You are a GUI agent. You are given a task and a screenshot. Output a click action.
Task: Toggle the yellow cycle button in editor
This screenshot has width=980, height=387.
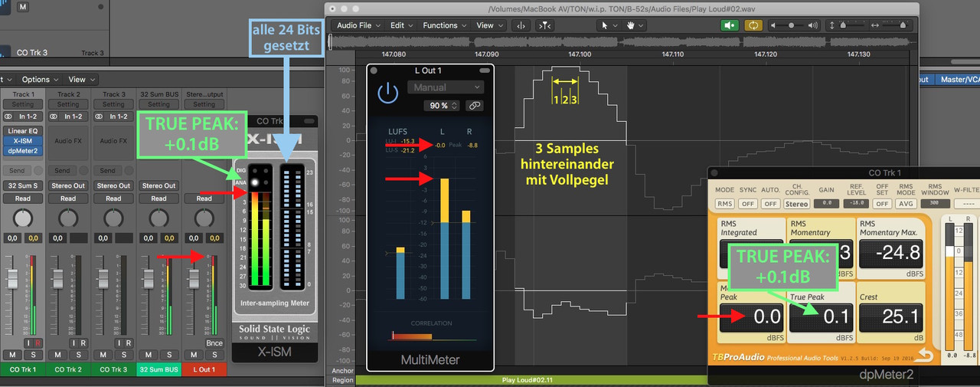tap(753, 25)
